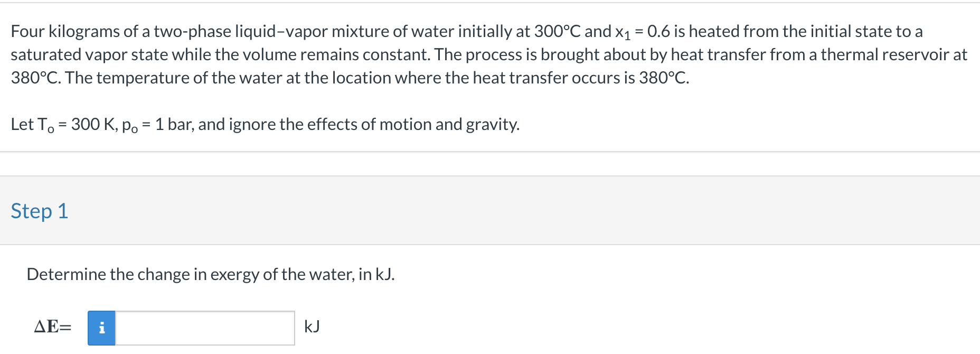Viewport: 980px width, 354px height.
Task: Click the blue info icon beside the answer box
Action: point(102,328)
